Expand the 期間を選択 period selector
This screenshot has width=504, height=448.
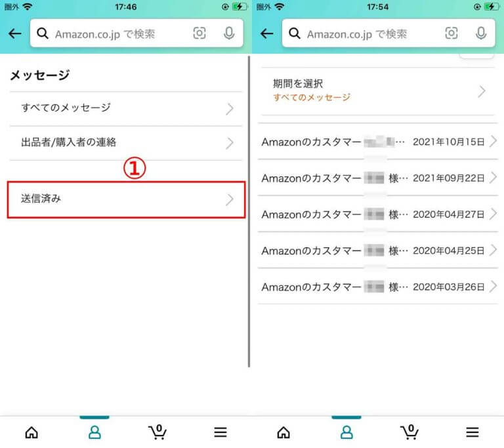(377, 91)
